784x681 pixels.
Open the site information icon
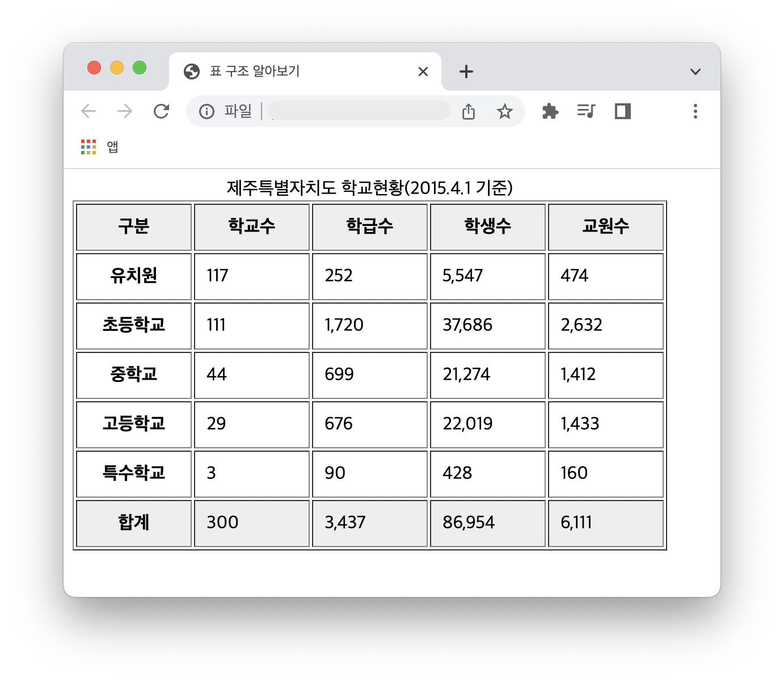207,111
